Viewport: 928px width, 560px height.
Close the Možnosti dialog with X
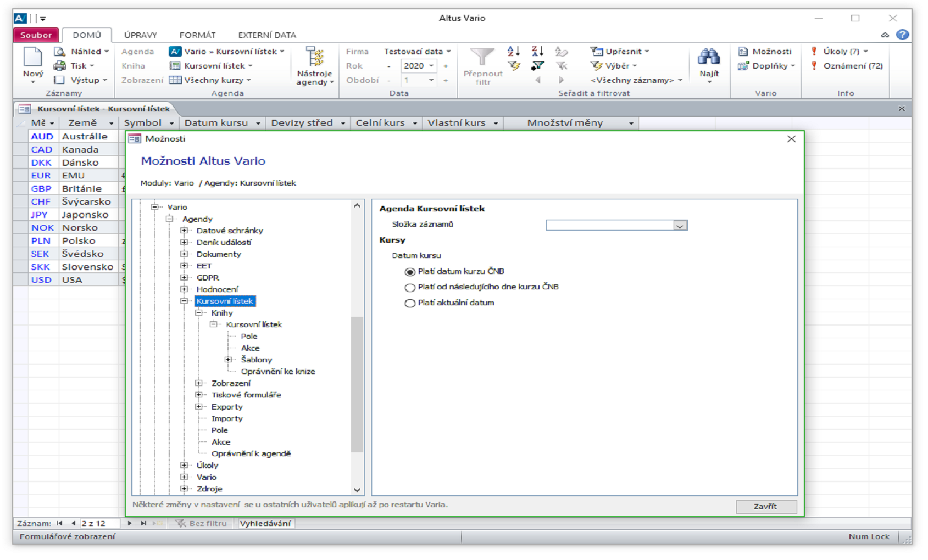pyautogui.click(x=791, y=139)
